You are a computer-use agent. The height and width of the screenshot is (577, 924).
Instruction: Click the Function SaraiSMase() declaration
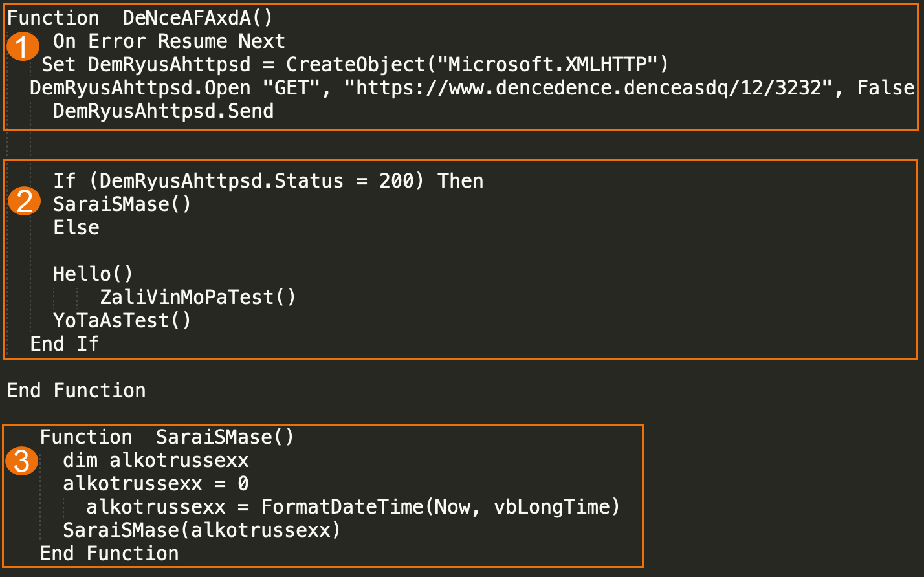(x=167, y=437)
